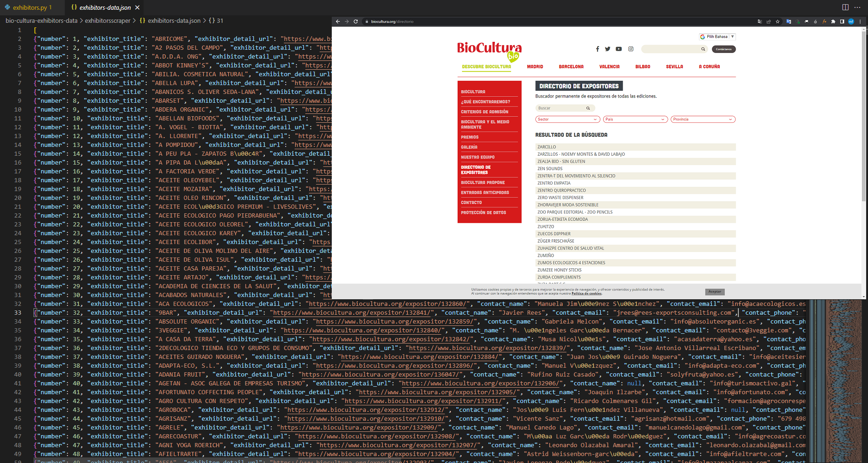Open NUESTRO EQUIPO in the sidebar
The width and height of the screenshot is (868, 463).
(478, 158)
